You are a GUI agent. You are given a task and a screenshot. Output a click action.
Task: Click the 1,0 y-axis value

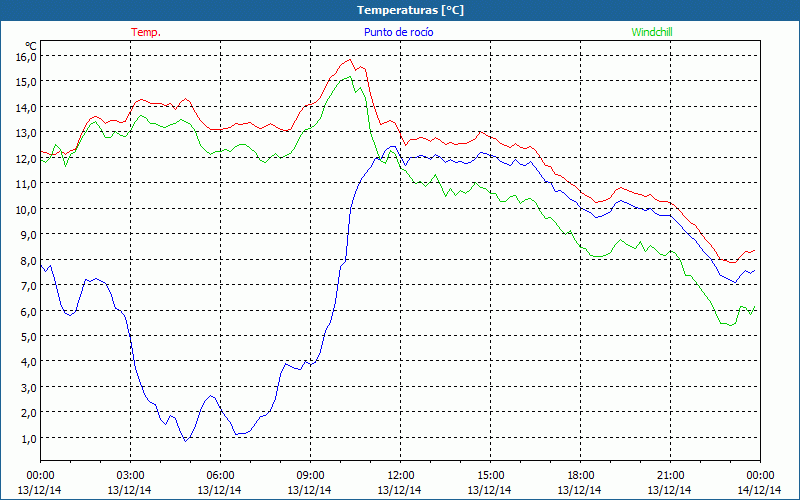(28, 439)
